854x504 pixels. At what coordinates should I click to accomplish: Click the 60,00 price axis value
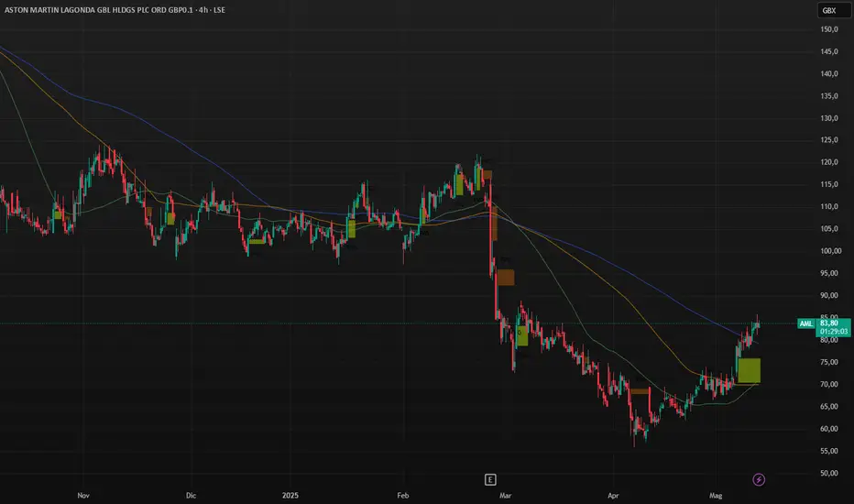click(x=829, y=429)
